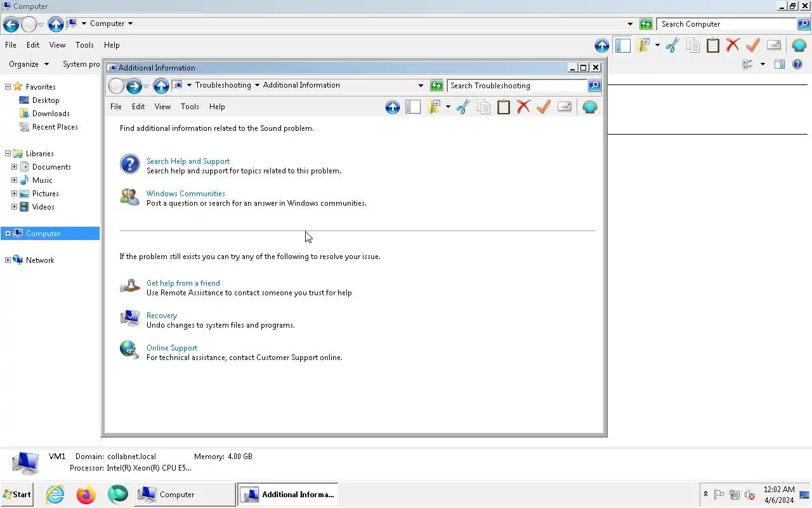The image size is (812, 508).
Task: Click search magnifier beside Search Computer box
Action: (804, 24)
